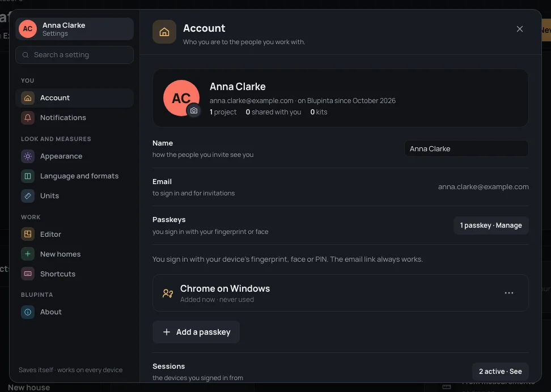Click the "0 kits" stat
Screen dimensions: 551x392
point(319,112)
